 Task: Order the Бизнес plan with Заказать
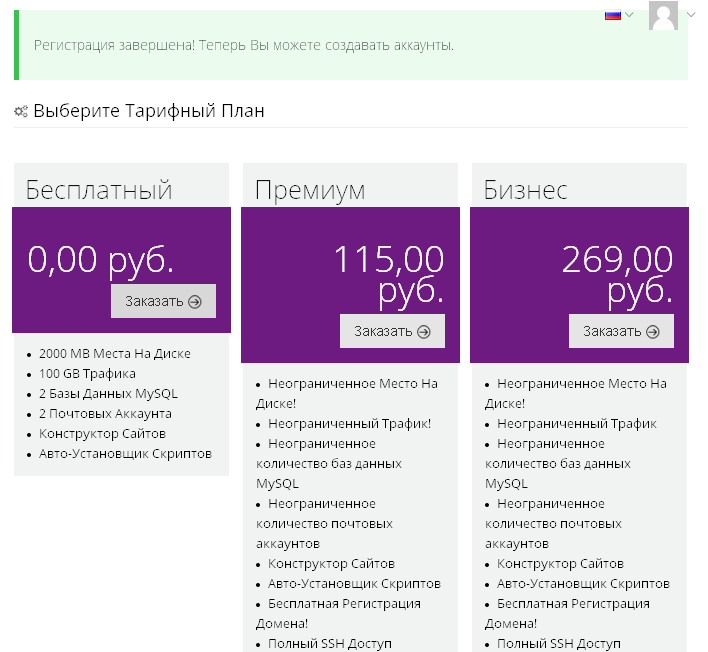[621, 331]
